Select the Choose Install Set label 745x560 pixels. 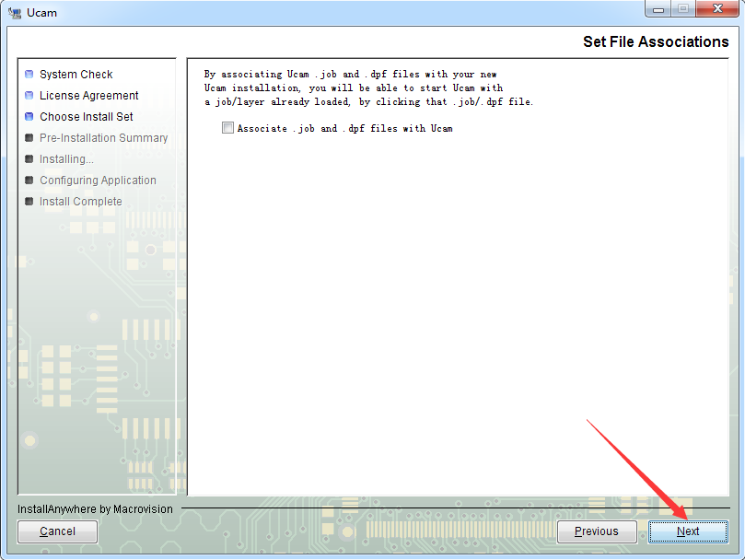click(87, 116)
